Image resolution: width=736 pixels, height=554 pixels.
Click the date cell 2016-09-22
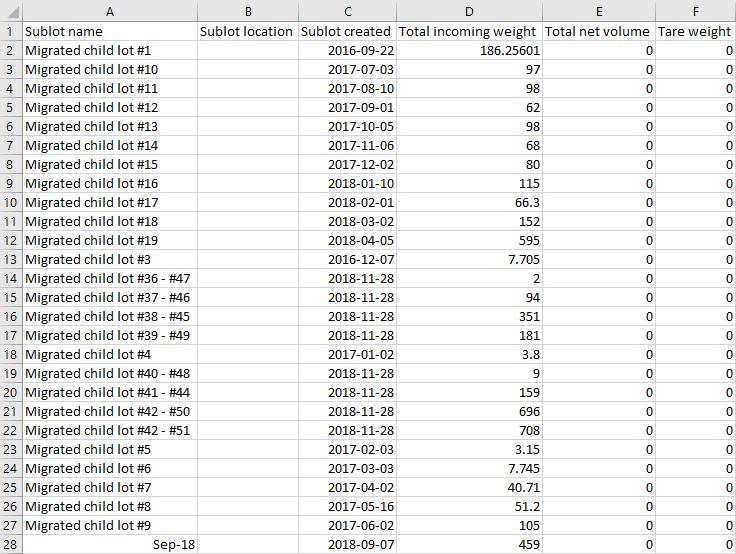click(x=346, y=50)
